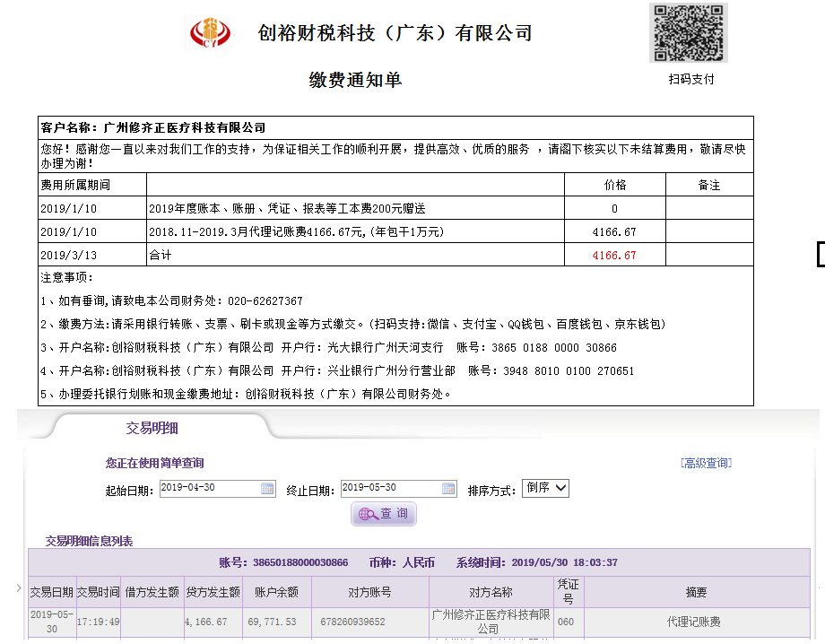825x644 pixels.
Task: Click the red total 4166.67
Action: [614, 256]
